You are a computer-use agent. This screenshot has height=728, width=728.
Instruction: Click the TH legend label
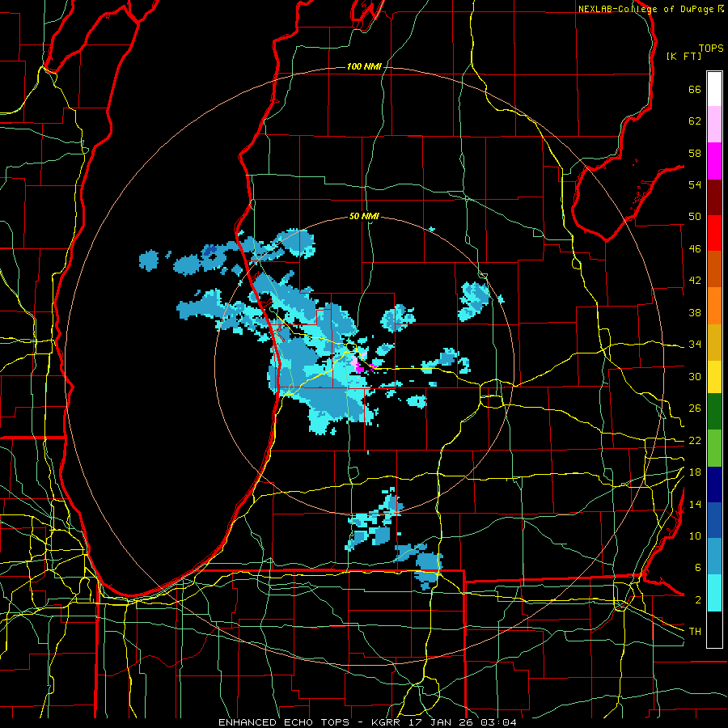695,631
